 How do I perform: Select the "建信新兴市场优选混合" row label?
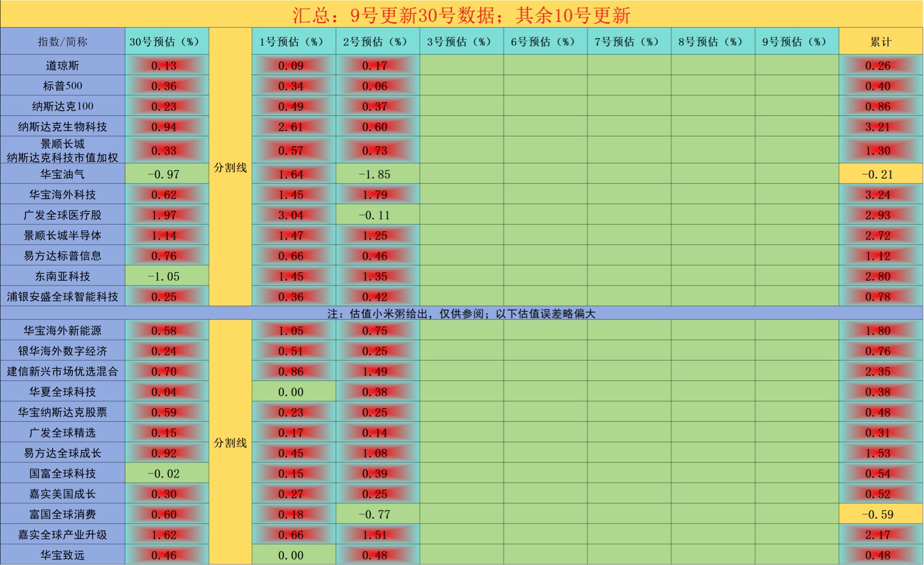63,371
